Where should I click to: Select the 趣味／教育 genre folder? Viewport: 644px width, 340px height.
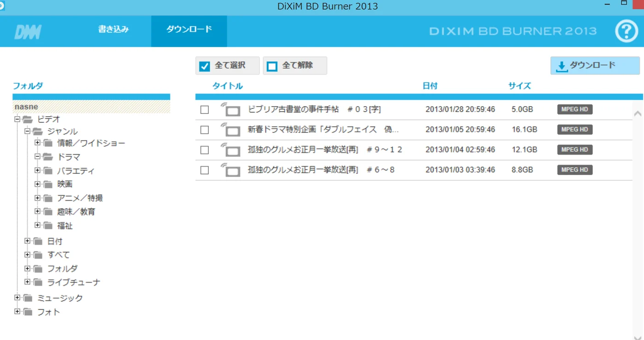(76, 212)
